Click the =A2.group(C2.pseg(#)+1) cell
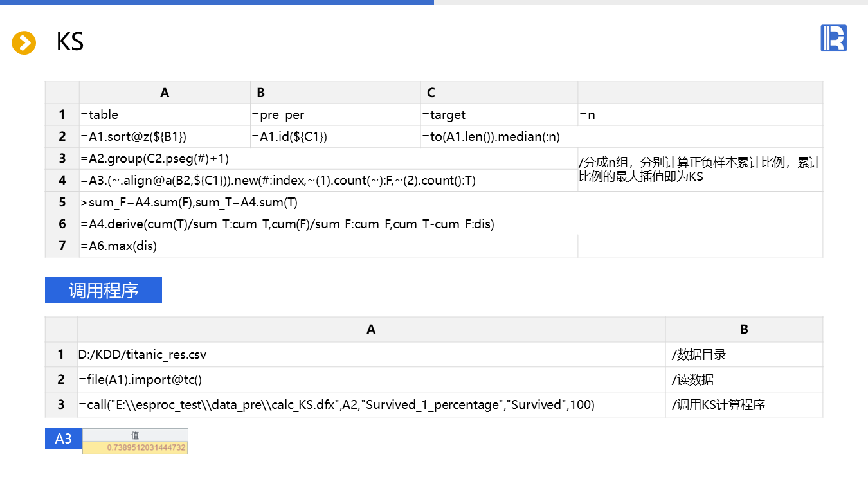Screen dimensions: 868x488 (328, 159)
